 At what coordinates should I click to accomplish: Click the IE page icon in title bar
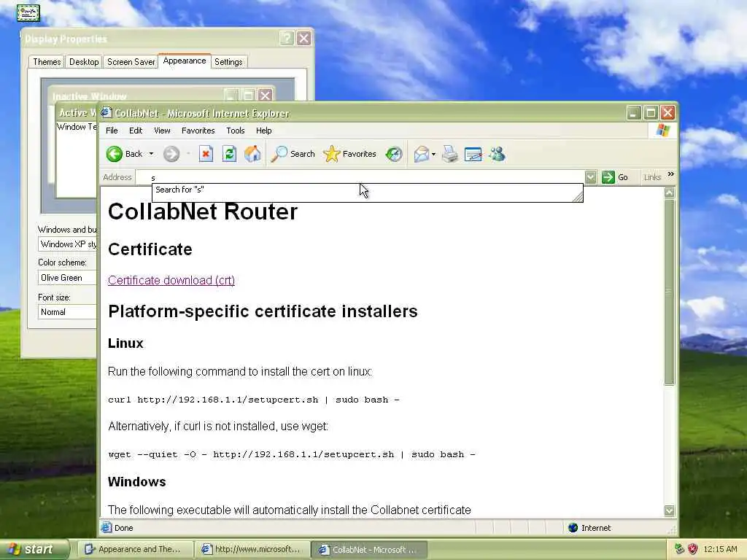coord(107,112)
